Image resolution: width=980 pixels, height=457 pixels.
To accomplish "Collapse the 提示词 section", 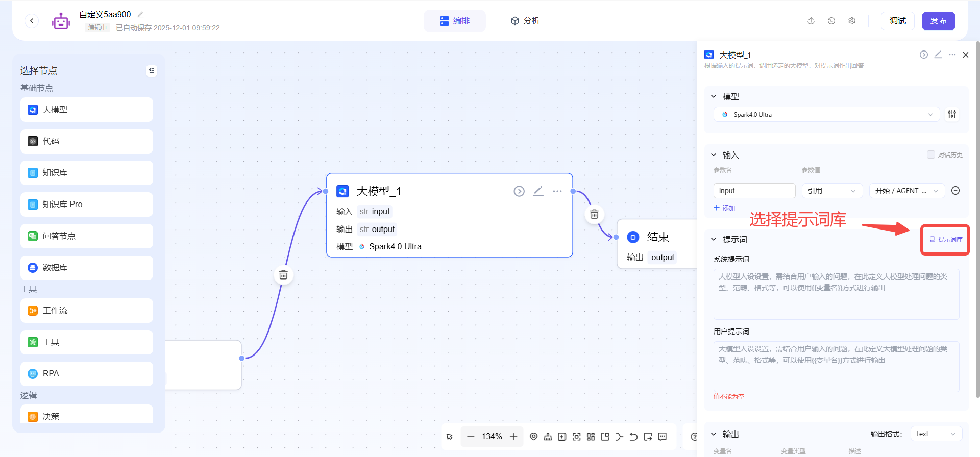I will [714, 239].
